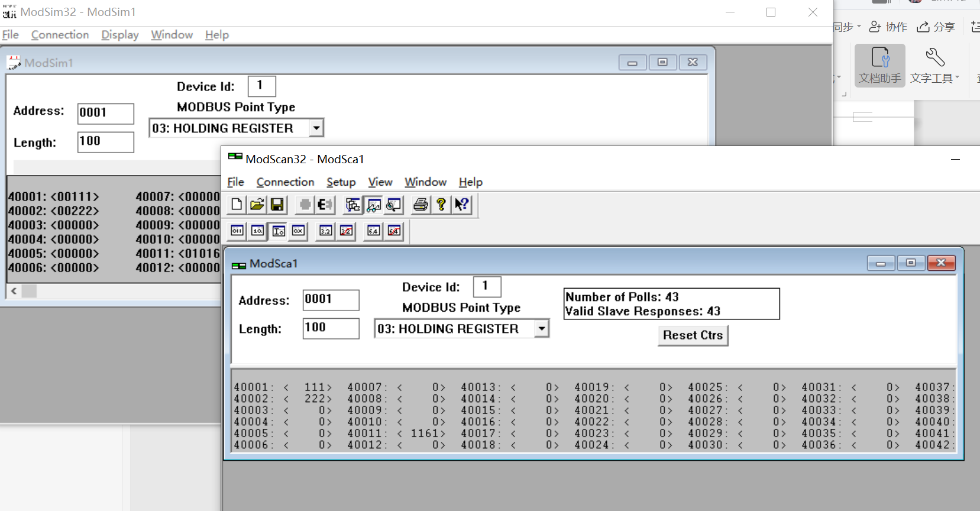This screenshot has width=980, height=511.
Task: Open About via yellow question mark icon
Action: [x=441, y=205]
